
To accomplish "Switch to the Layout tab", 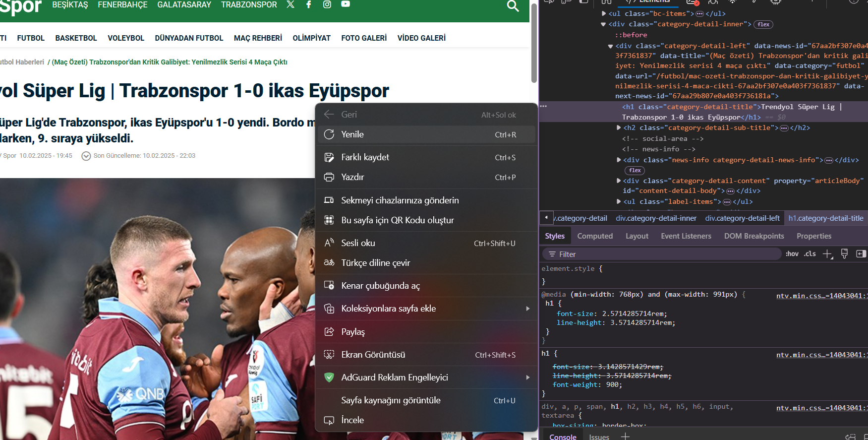I will 637,236.
